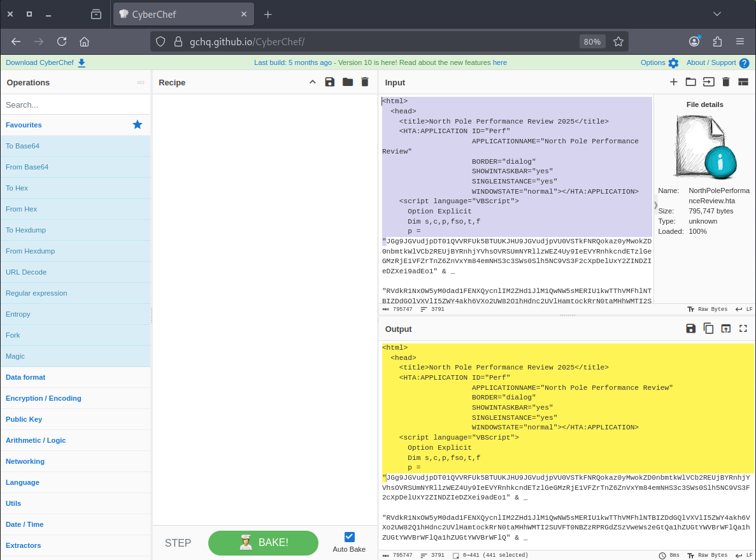Screen dimensions: 756x560
Task: Click the operations Search field
Action: 75,104
